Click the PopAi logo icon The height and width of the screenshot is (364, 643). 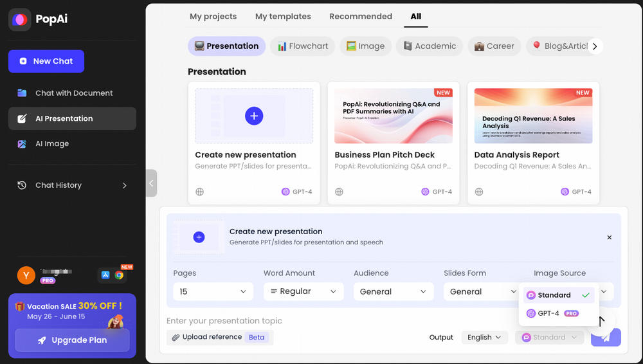click(x=20, y=19)
